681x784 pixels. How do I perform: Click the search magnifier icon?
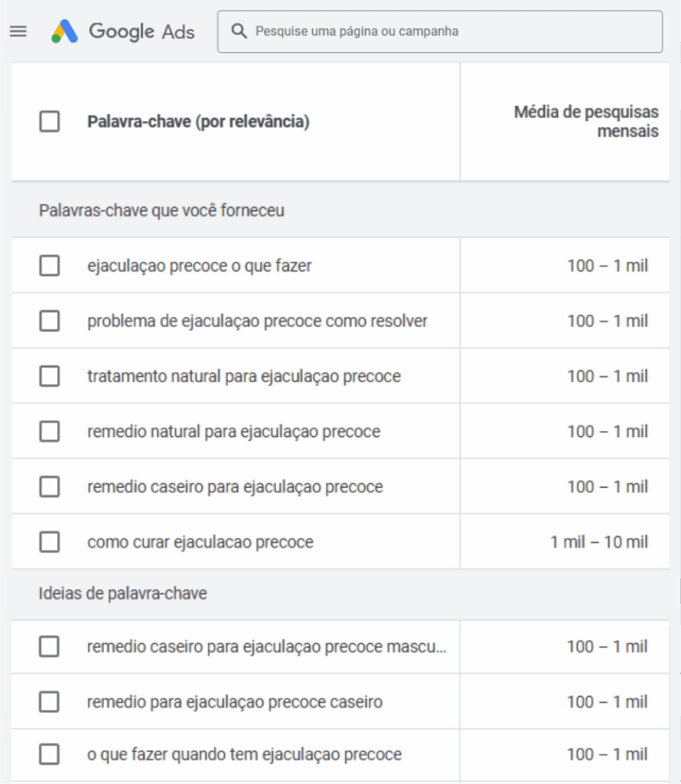(x=239, y=31)
